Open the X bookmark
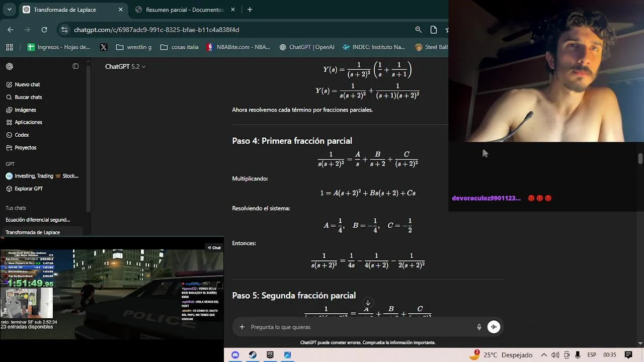 tap(103, 47)
